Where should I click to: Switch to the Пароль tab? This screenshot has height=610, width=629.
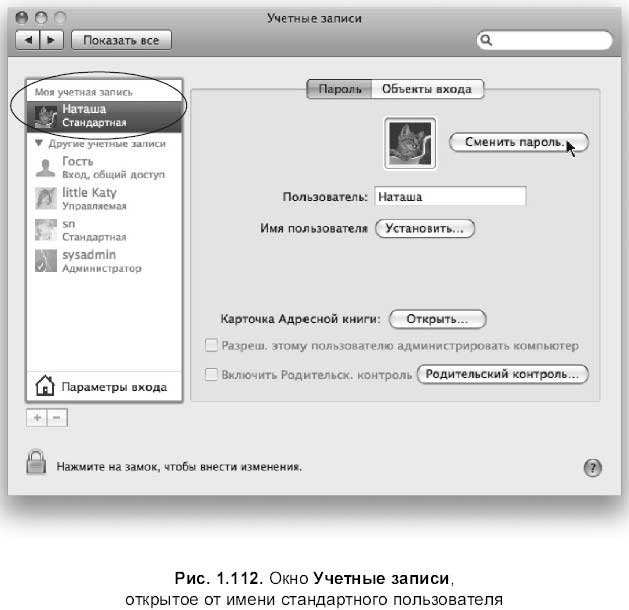click(339, 89)
